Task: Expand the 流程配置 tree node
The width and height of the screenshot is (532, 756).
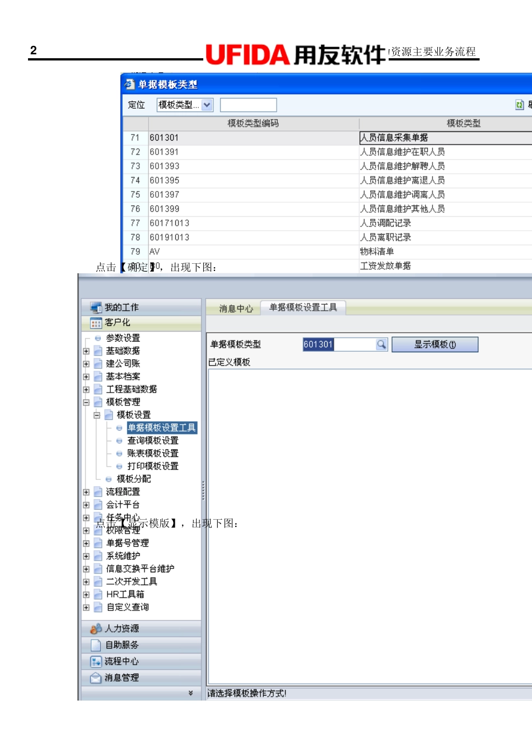Action: pos(86,492)
